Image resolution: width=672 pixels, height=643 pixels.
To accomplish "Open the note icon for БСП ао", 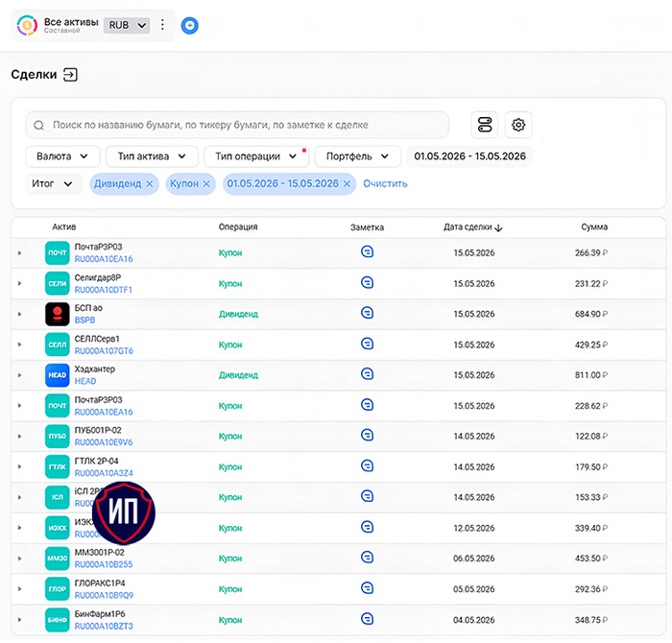I will (x=367, y=313).
